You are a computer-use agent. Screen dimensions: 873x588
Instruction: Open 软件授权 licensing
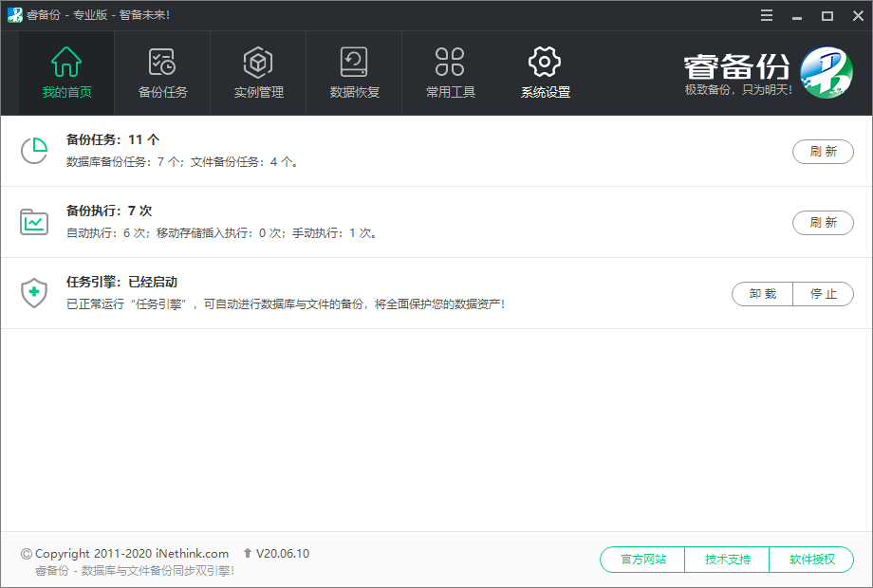pyautogui.click(x=811, y=559)
